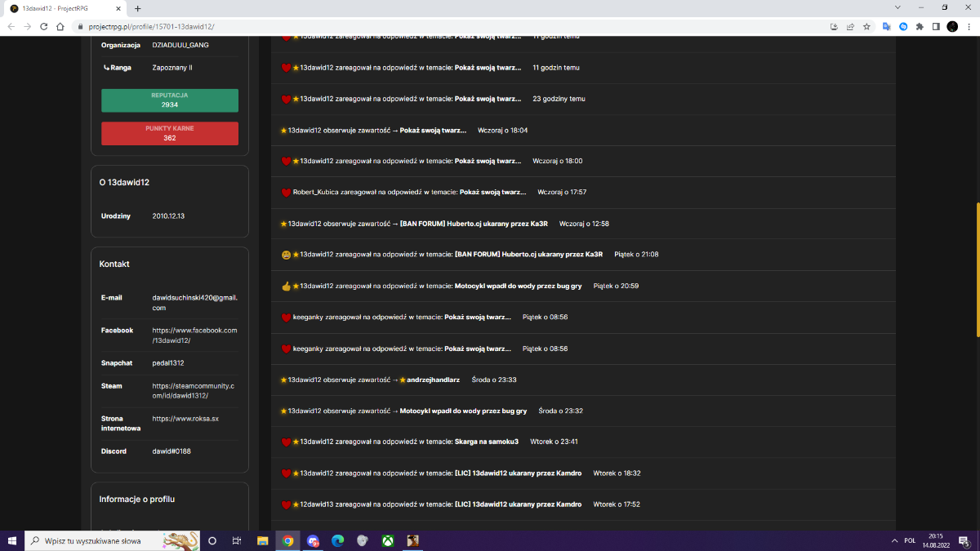Click the install app icon in address bar
Viewport: 980px width, 551px height.
tap(834, 26)
